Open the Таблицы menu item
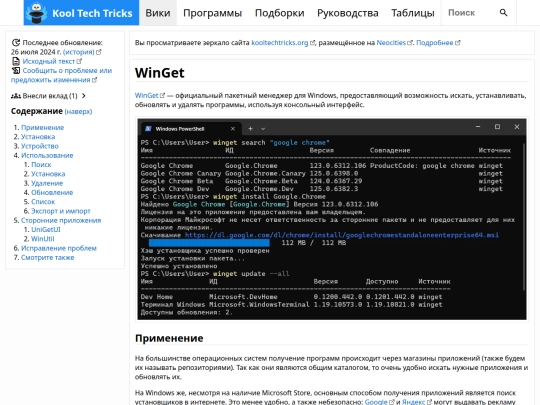Screen dimensions: 540x405 point(413,13)
